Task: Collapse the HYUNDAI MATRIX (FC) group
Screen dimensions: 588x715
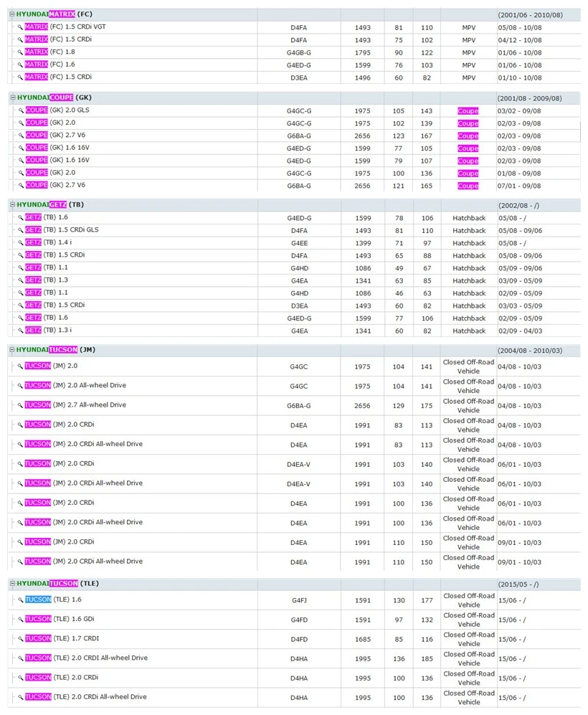Action: pyautogui.click(x=12, y=14)
